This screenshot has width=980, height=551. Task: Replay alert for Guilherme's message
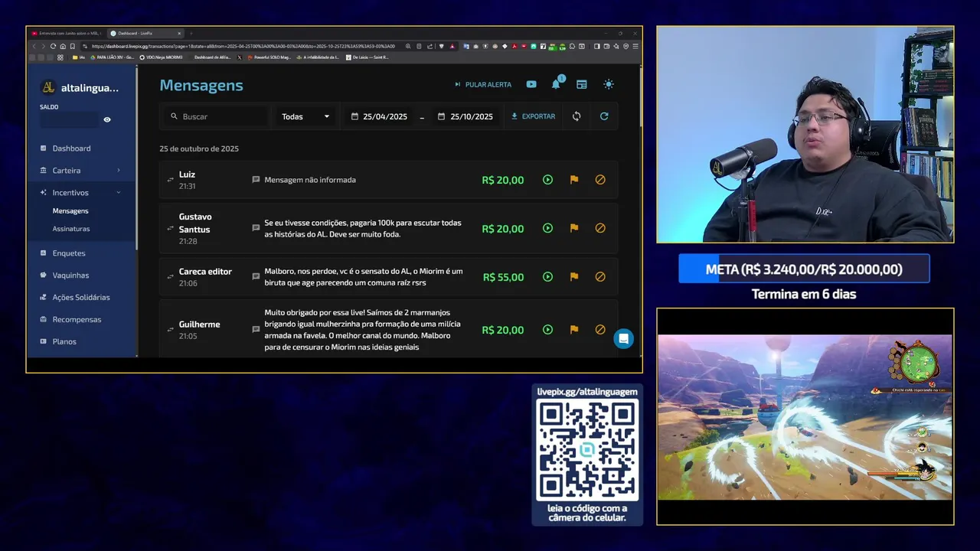coord(547,330)
